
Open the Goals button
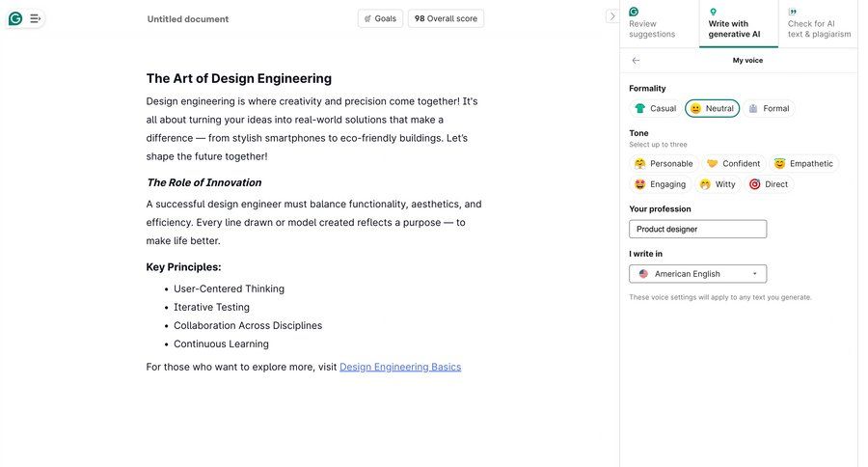coord(380,18)
